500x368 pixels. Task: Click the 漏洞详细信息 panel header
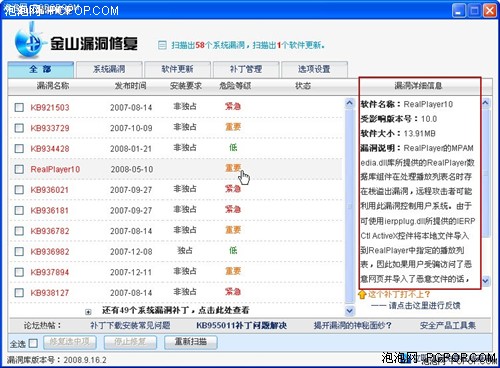(x=419, y=86)
